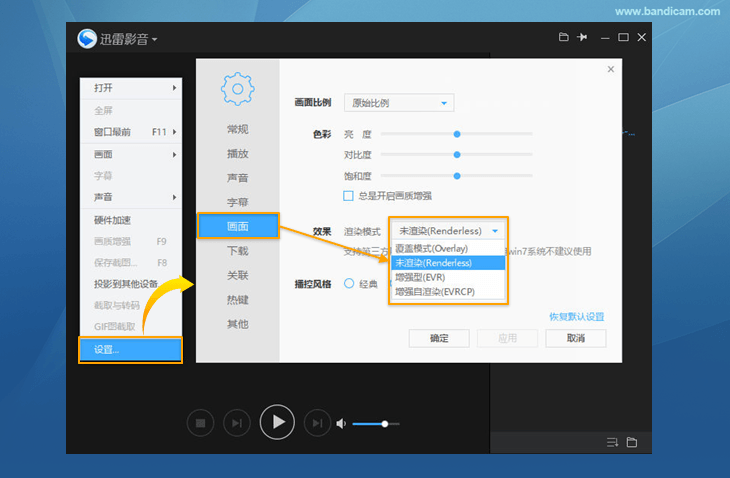
Task: Collapse 渲染模式 dropdown
Action: [448, 231]
